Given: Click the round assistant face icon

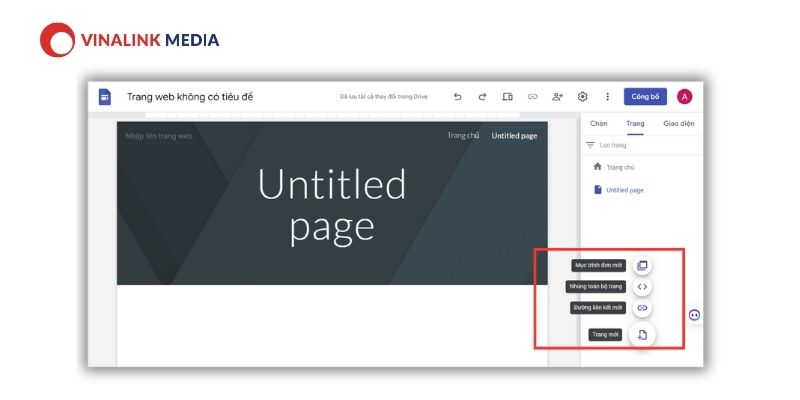Looking at the screenshot, I should click(x=694, y=315).
